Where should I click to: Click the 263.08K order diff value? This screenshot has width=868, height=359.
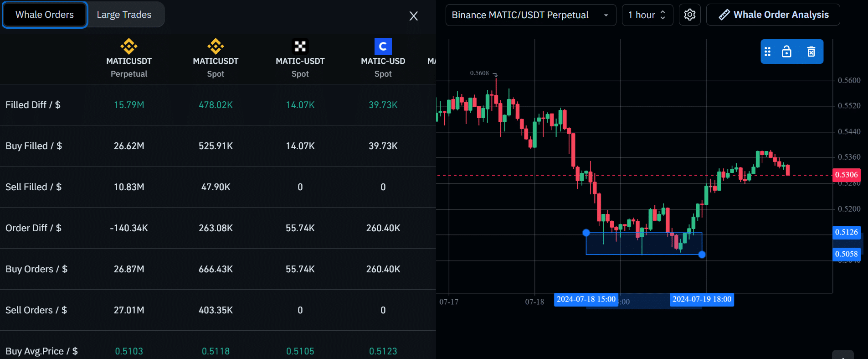click(216, 228)
